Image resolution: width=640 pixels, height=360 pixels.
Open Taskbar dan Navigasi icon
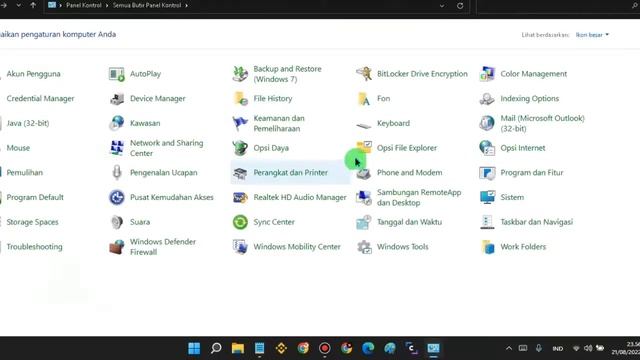coord(487,222)
